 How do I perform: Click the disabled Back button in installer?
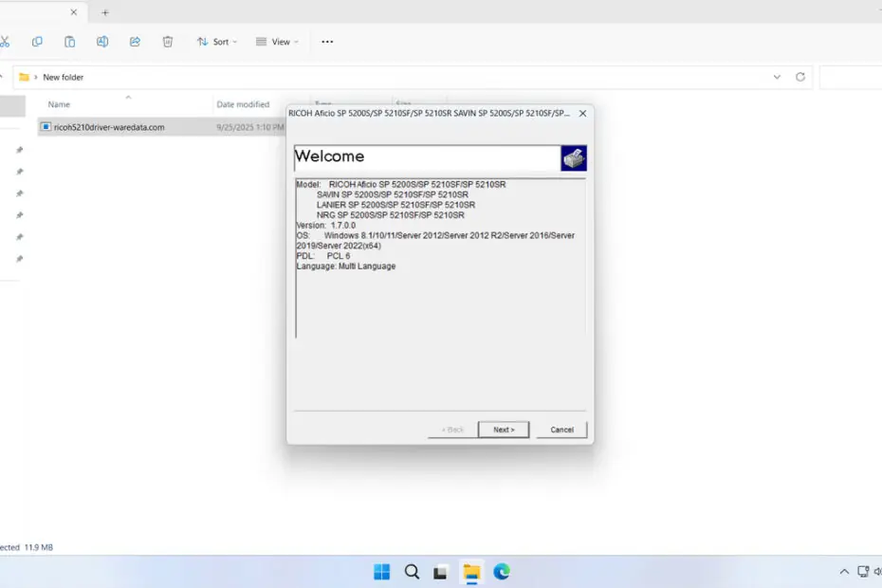pyautogui.click(x=452, y=430)
